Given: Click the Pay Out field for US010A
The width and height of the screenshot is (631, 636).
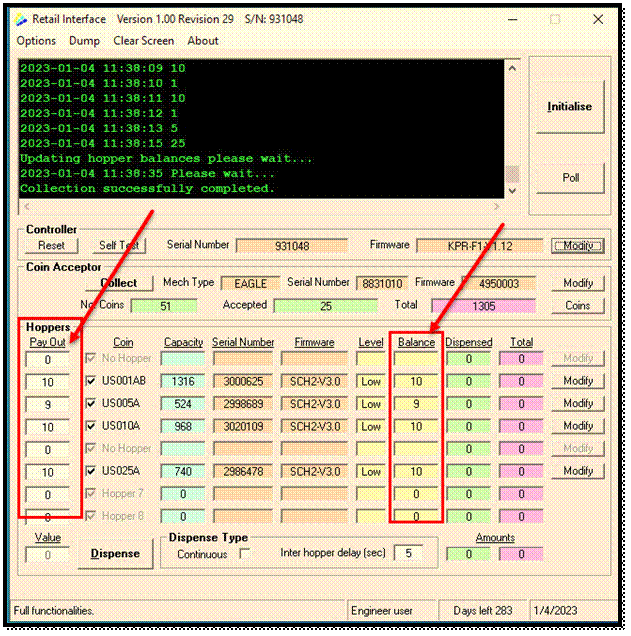Looking at the screenshot, I should click(48, 427).
